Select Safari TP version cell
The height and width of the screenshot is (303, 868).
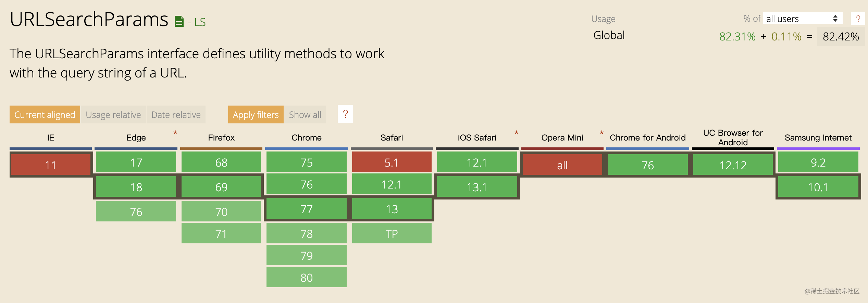click(392, 233)
